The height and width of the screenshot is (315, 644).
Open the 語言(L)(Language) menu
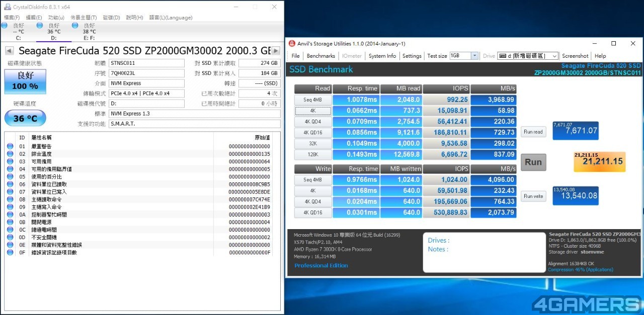coord(171,18)
